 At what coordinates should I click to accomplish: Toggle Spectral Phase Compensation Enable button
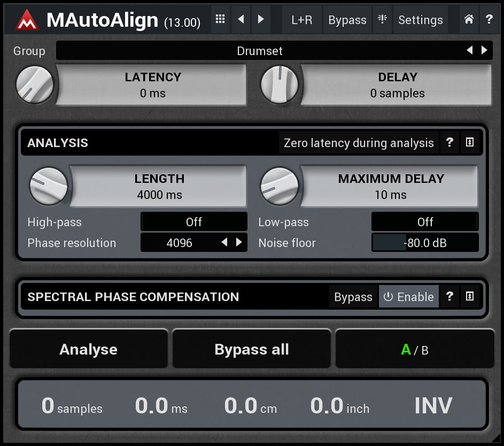(x=409, y=297)
